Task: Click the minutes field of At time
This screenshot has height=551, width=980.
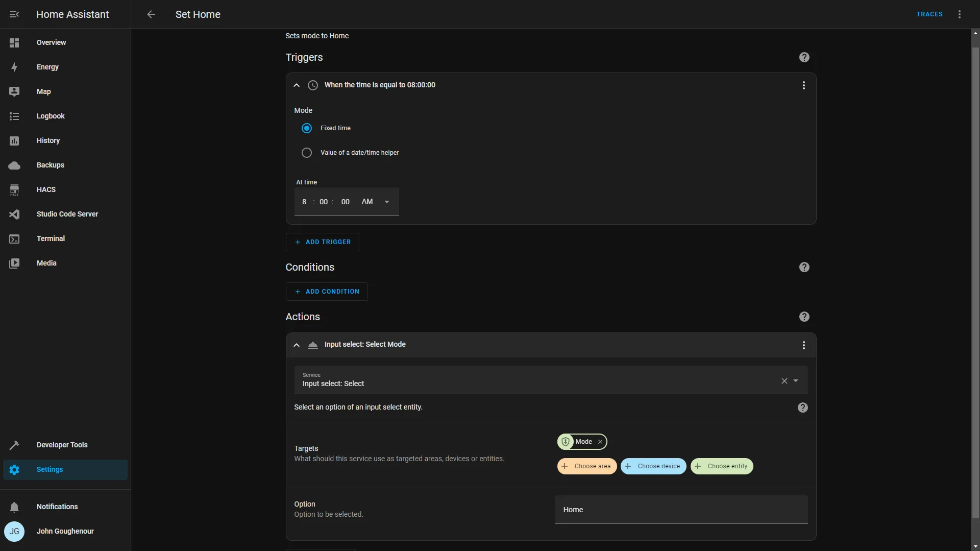Action: click(x=324, y=202)
